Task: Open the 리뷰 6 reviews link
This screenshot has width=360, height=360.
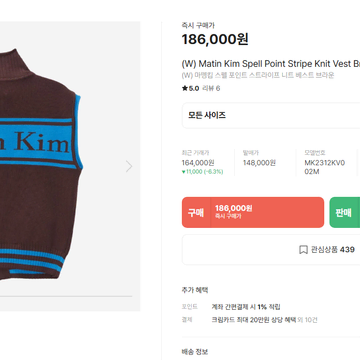Action: [x=211, y=88]
